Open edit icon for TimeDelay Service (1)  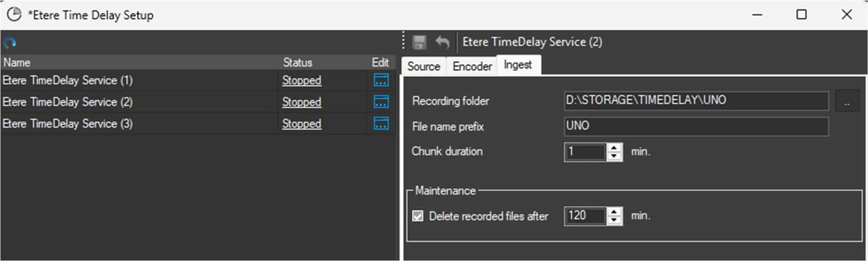coord(381,80)
